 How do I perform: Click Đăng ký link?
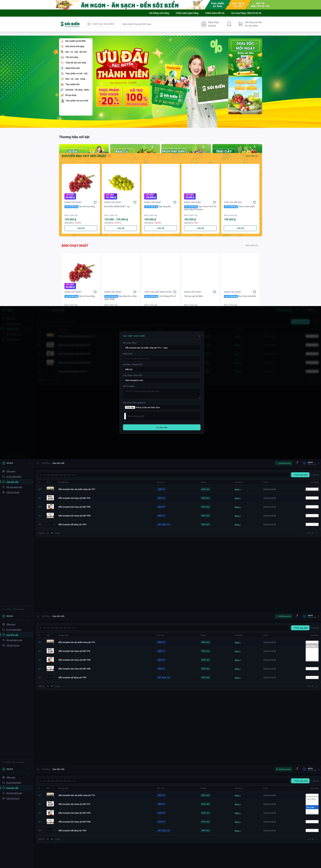(212, 26)
